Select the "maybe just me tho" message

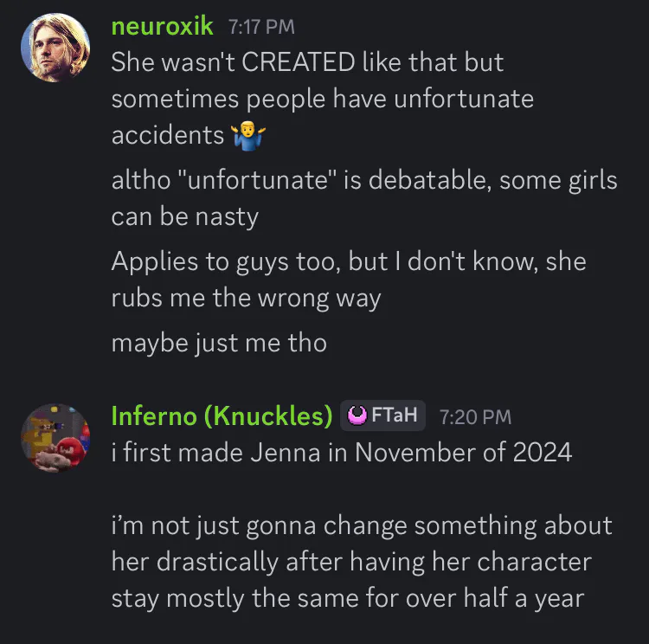[x=219, y=343]
